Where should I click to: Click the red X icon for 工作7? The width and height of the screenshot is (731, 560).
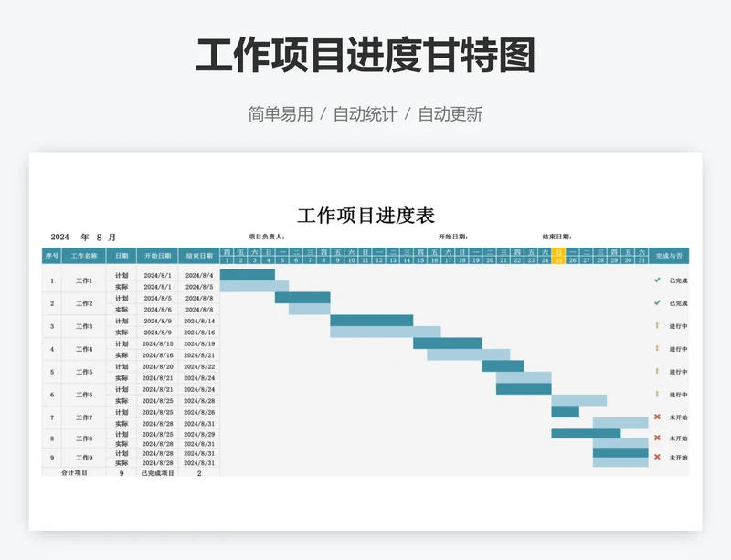pos(657,417)
